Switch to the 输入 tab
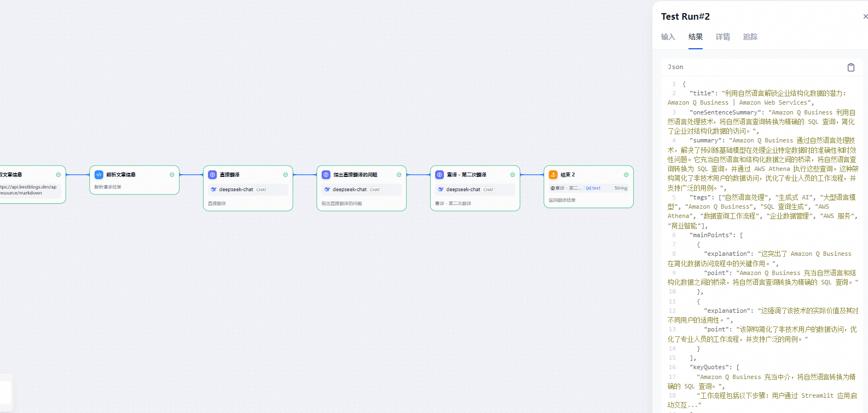 (668, 37)
